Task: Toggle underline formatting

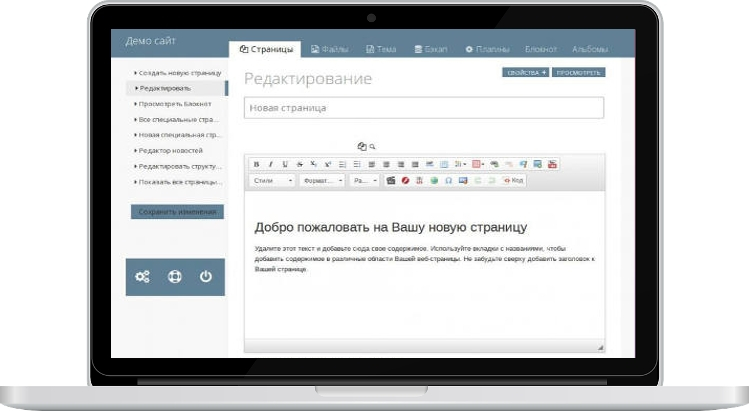Action: tap(285, 164)
